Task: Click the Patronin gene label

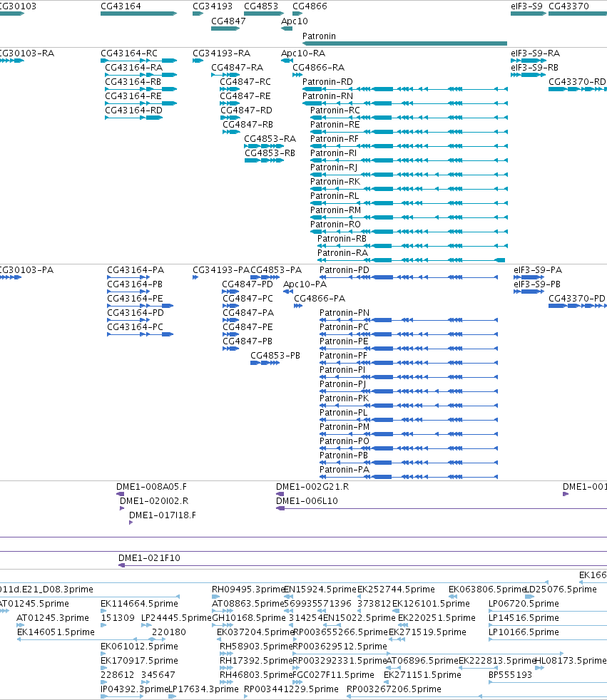Action: coord(319,36)
